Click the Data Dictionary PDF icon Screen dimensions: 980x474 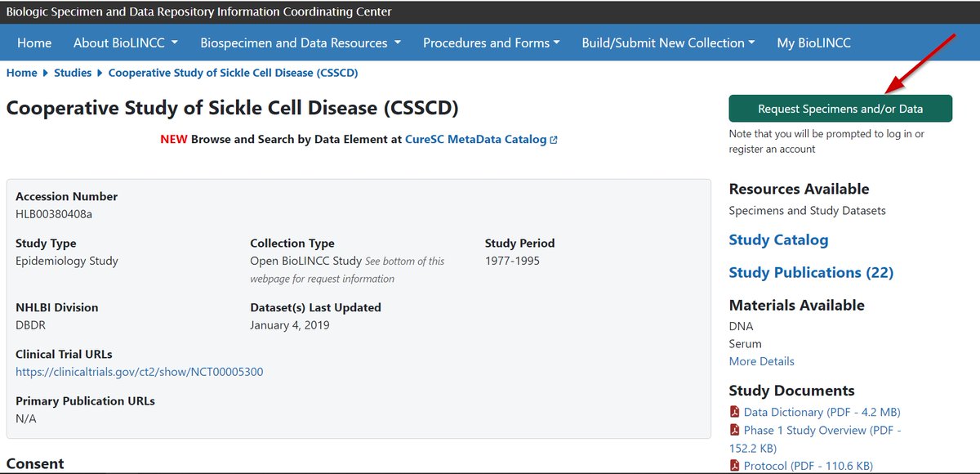pos(734,413)
